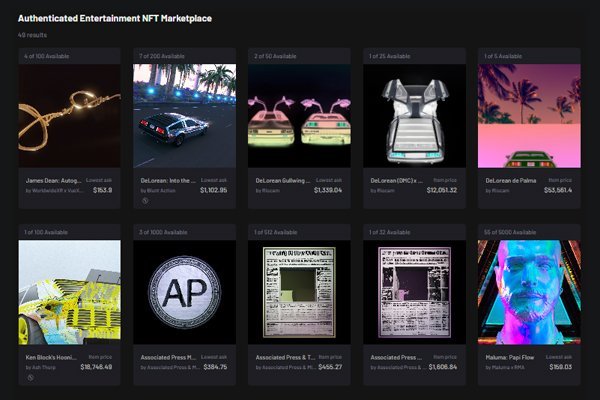Open the James Dean autograph NFT thumbnail
Viewport: 600px width, 400px height.
tap(69, 116)
